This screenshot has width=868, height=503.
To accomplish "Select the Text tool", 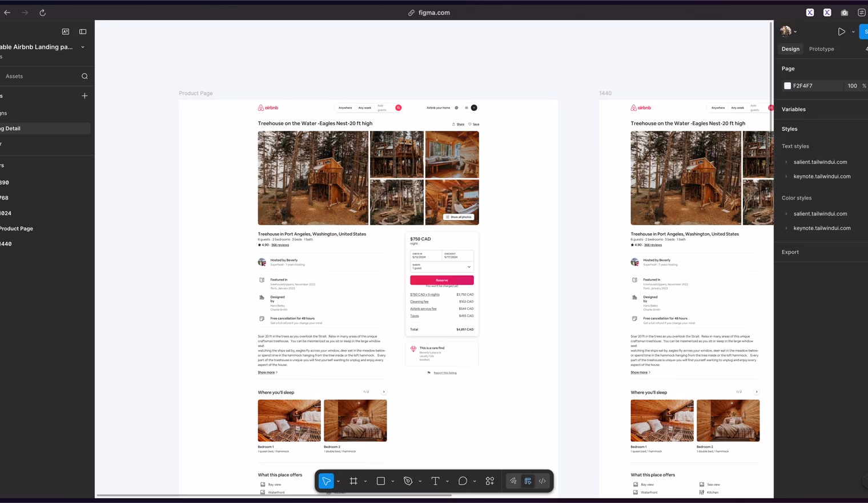I will (x=435, y=481).
